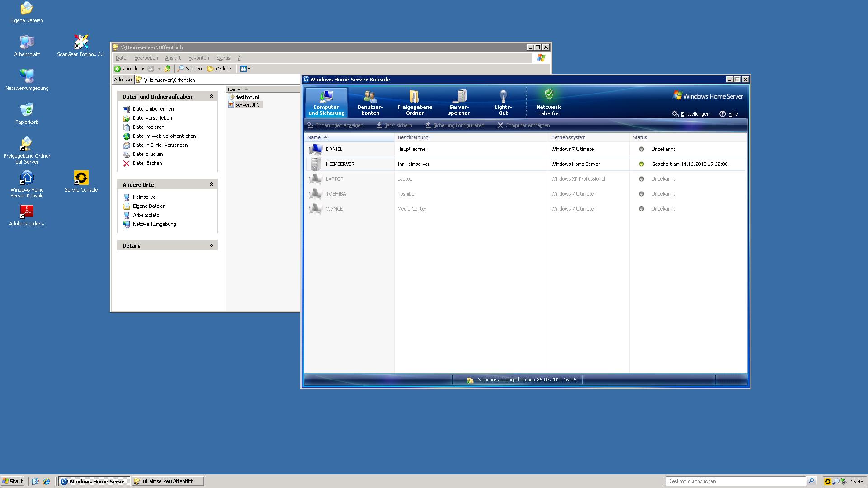Screen dimensions: 868x488
Task: Click 'Media Center' description cell
Action: coord(412,209)
